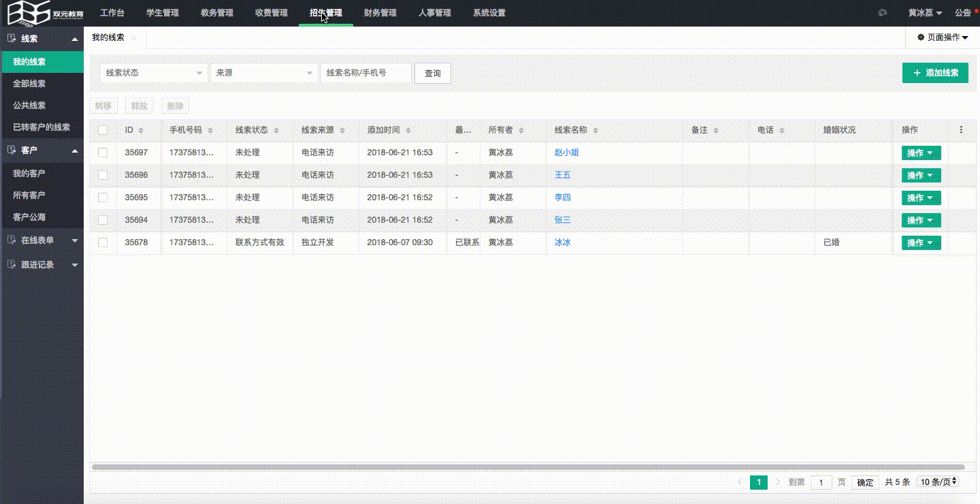Check the checkbox for row ID 35697
Viewport: 980px width, 504px height.
pyautogui.click(x=103, y=153)
